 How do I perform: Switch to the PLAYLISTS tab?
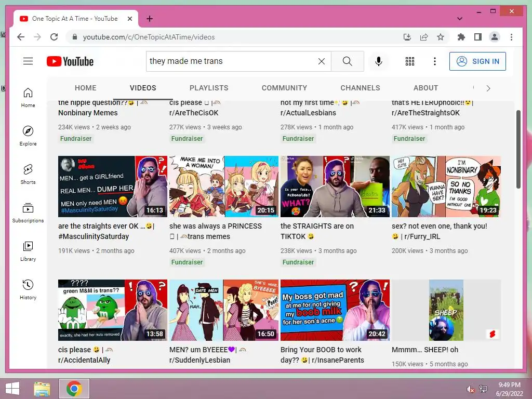pyautogui.click(x=209, y=88)
